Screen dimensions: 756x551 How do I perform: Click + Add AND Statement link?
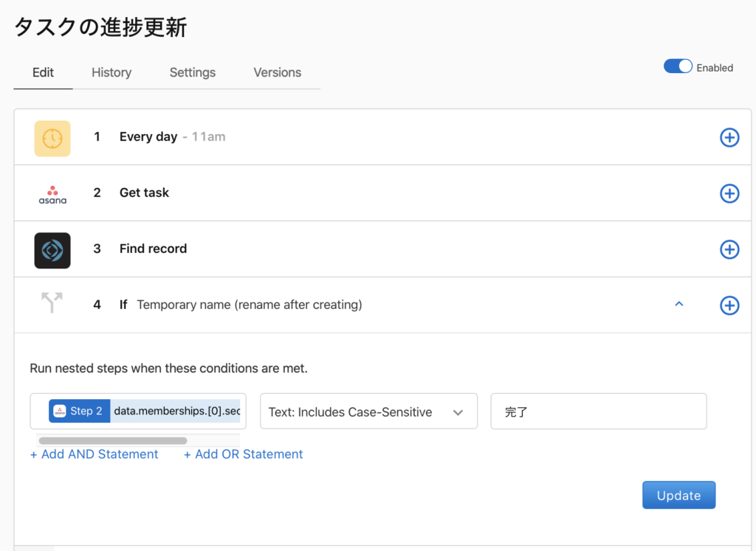(94, 454)
